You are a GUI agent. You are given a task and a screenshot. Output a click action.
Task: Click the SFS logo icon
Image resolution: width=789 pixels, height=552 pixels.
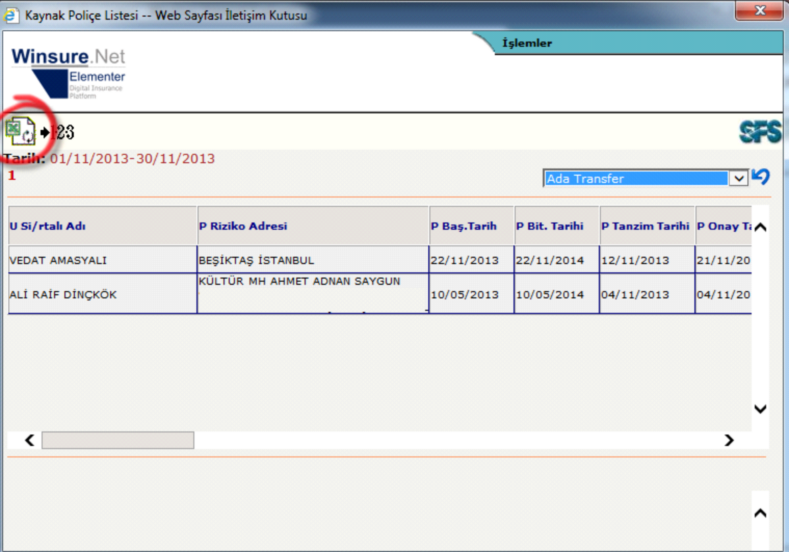point(760,132)
